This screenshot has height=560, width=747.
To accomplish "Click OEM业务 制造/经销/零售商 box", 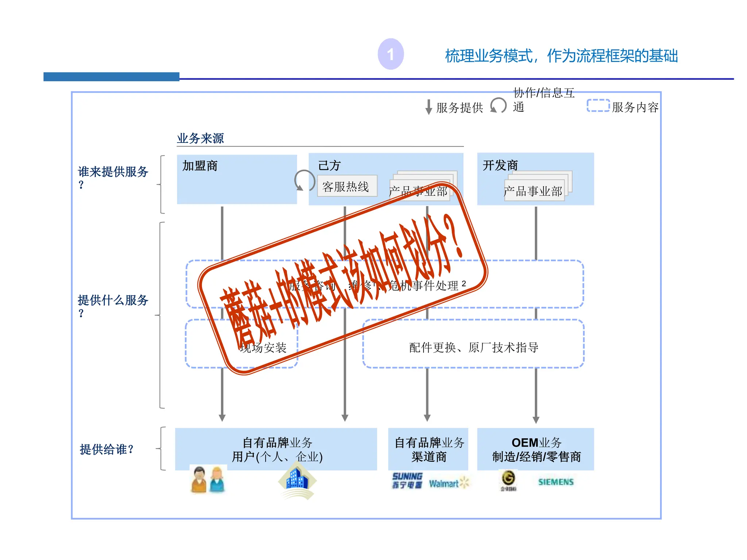I will pyautogui.click(x=536, y=449).
